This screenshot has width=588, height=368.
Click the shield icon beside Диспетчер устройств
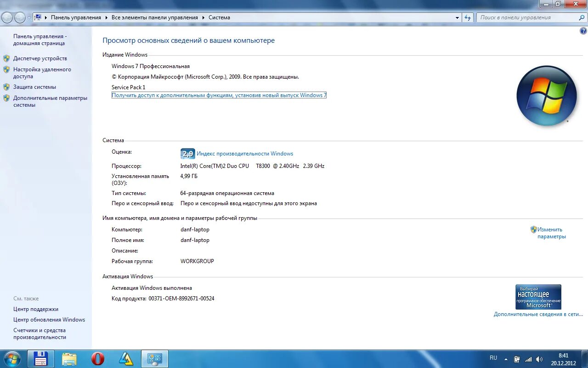coord(6,58)
